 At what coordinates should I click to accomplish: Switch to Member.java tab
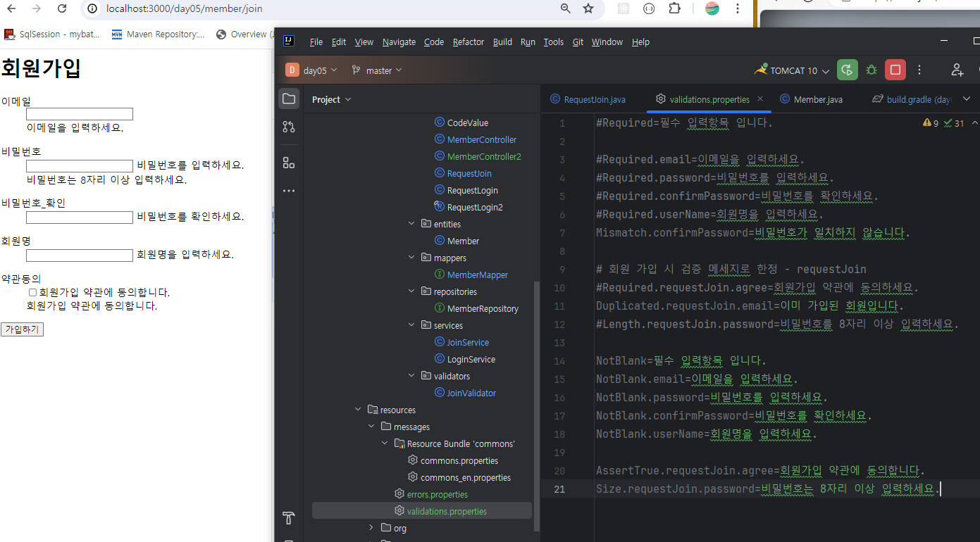tap(811, 99)
